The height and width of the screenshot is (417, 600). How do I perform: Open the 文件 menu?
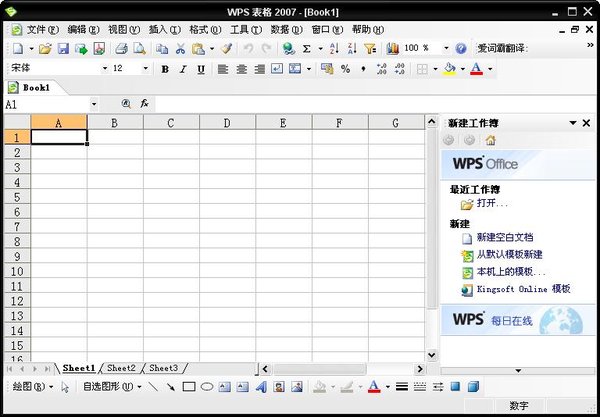pos(42,29)
